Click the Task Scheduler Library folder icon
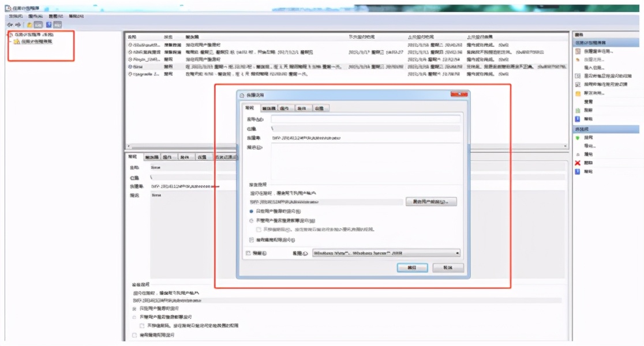This screenshot has width=644, height=346. (16, 42)
